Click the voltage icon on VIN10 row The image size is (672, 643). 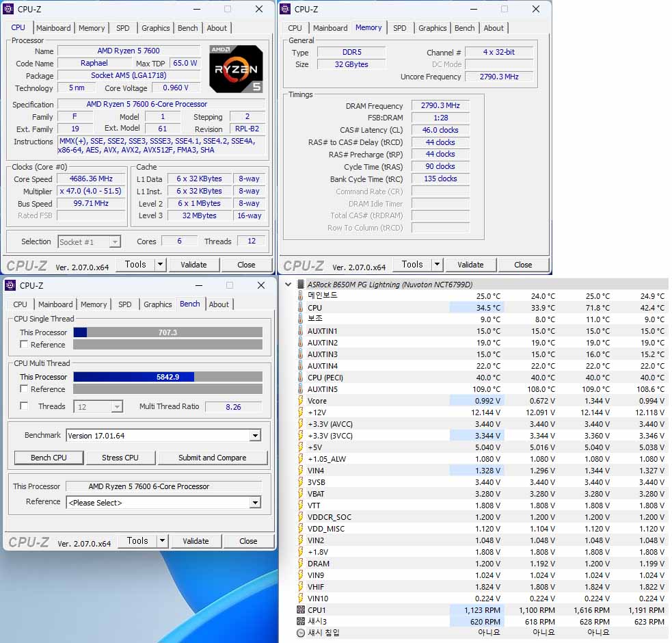[x=300, y=598]
